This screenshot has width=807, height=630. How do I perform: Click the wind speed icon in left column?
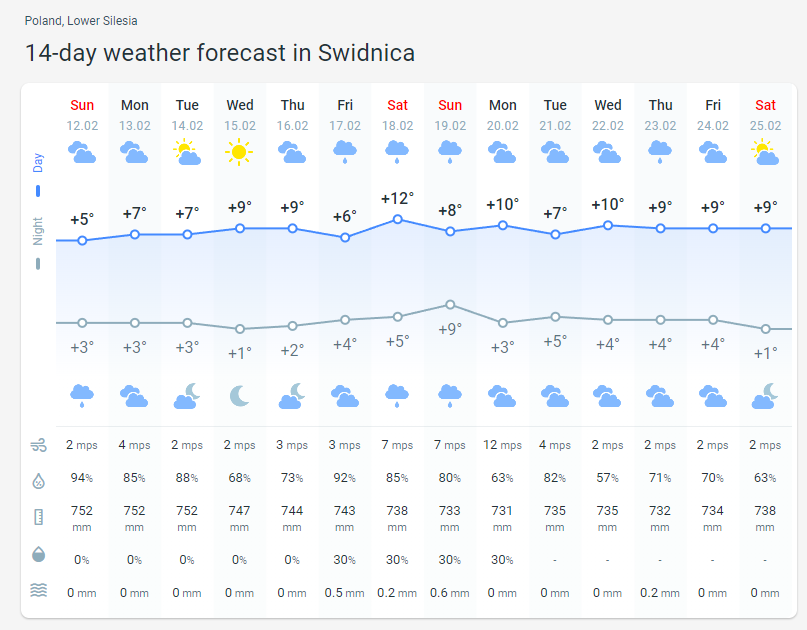click(x=38, y=446)
